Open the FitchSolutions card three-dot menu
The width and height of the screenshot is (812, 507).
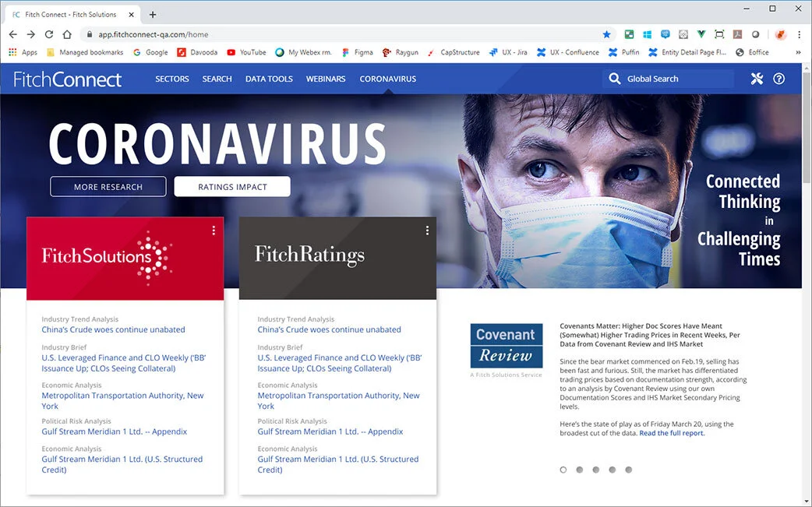tap(214, 231)
